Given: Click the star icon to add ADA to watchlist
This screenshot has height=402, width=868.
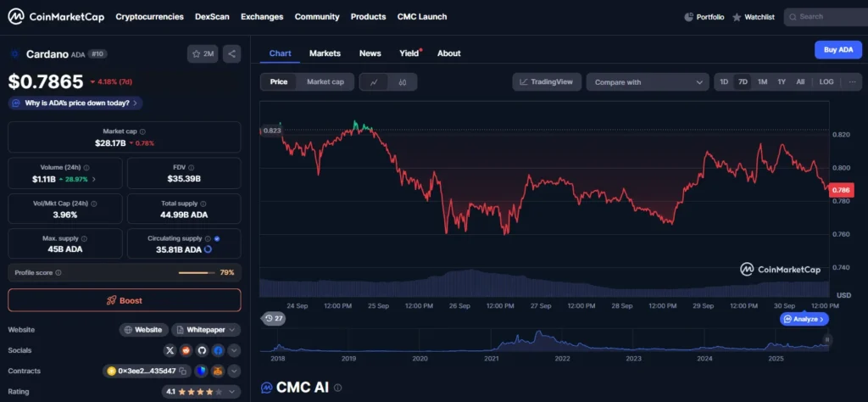Looking at the screenshot, I should [x=203, y=54].
